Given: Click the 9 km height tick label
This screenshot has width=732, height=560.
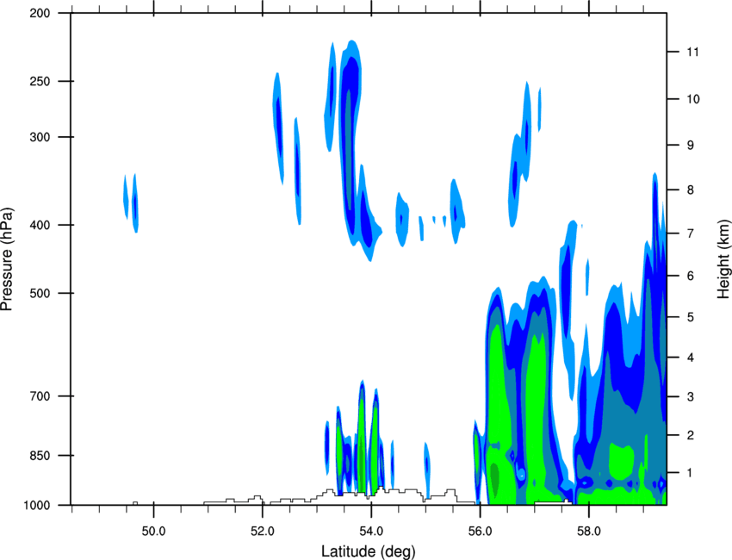Looking at the screenshot, I should click(x=691, y=146).
